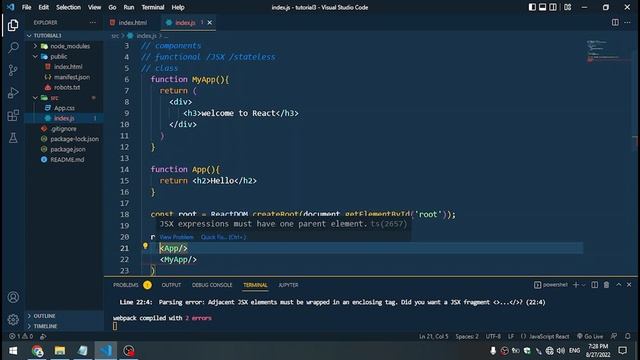Open the Testing flask view
This screenshot has height=360, width=640.
pos(13,138)
